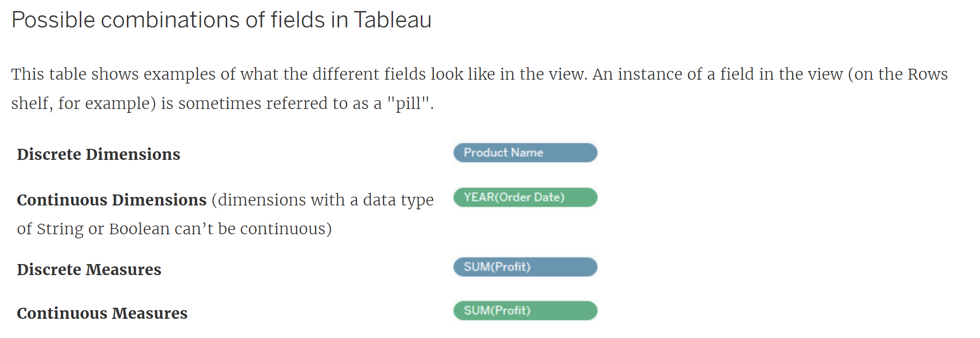Click the word Possible in the heading

[53, 20]
